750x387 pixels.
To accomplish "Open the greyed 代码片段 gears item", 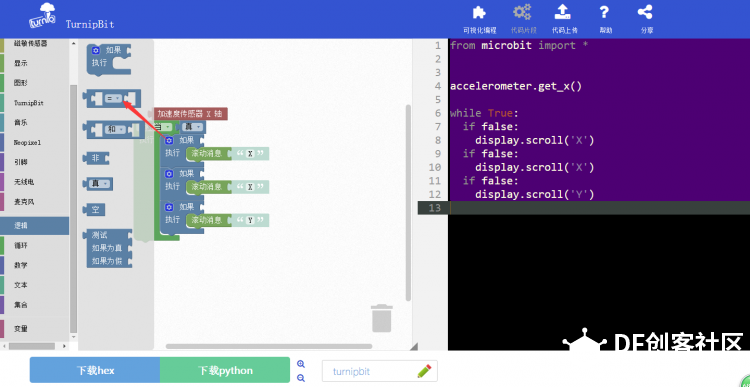I will point(523,19).
